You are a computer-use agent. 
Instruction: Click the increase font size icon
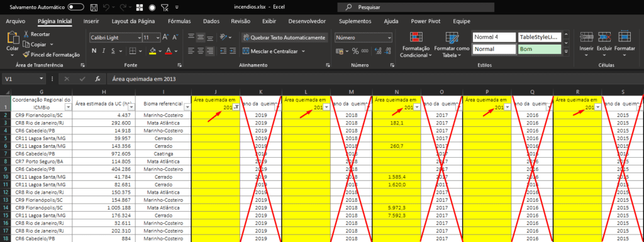pyautogui.click(x=165, y=37)
